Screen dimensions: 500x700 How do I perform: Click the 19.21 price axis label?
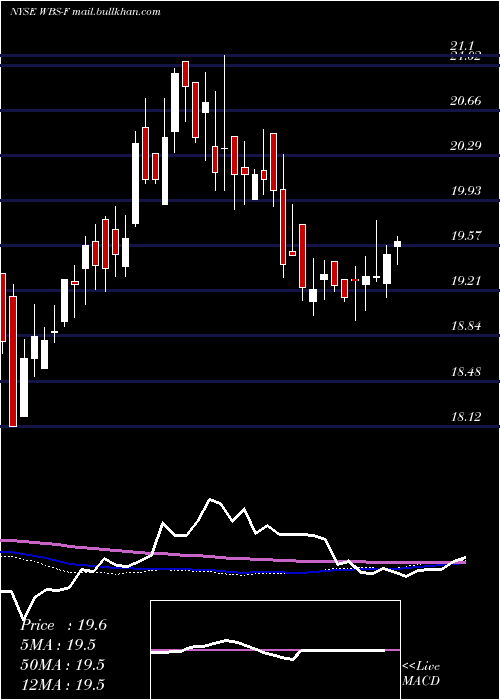[x=466, y=281]
